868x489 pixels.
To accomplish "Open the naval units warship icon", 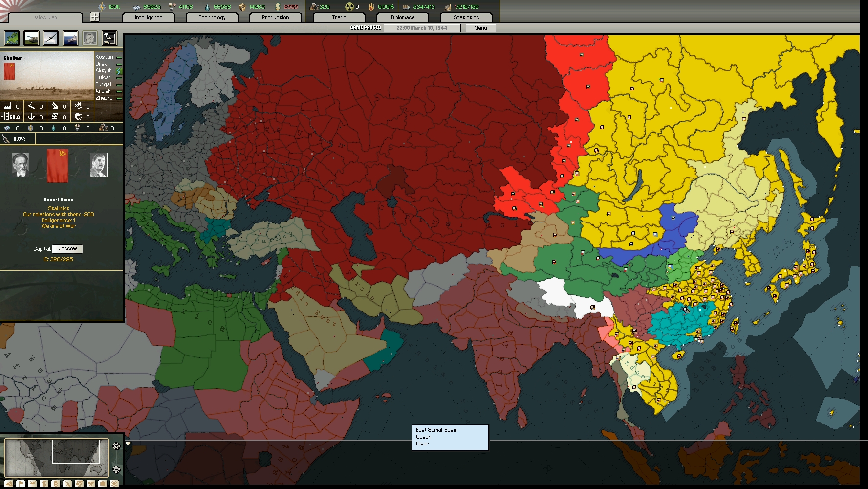I will click(x=70, y=38).
